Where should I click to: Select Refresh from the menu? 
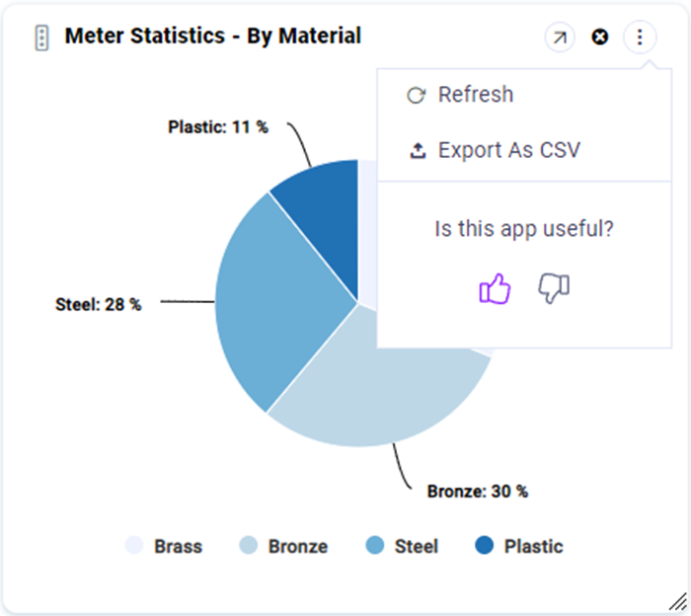tap(475, 95)
